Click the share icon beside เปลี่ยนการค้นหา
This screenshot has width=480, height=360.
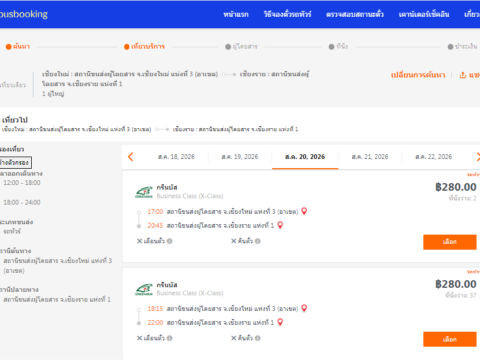pyautogui.click(x=463, y=75)
